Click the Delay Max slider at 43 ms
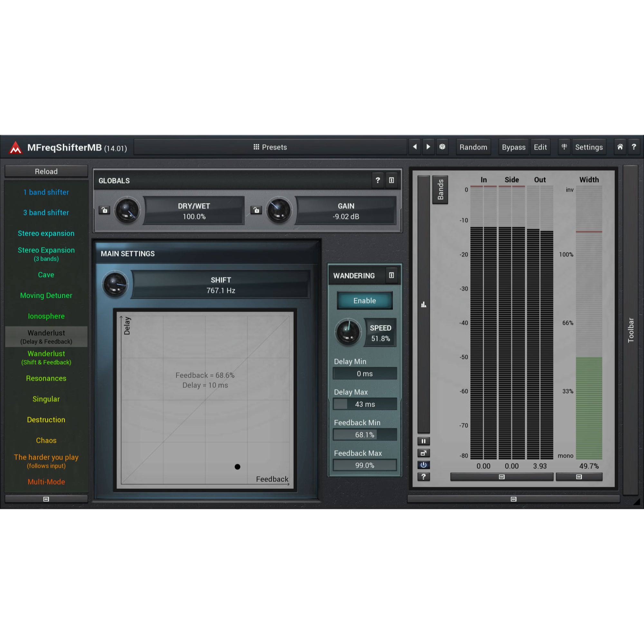 click(365, 404)
